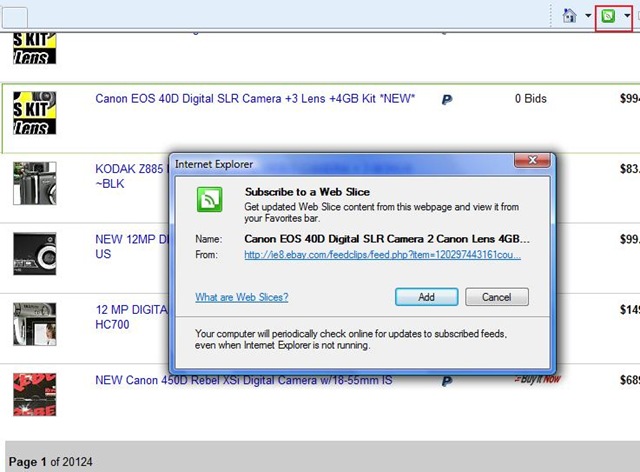Click the 'Subscribe to a Web Slice' heading
This screenshot has width=640, height=472.
pyautogui.click(x=307, y=192)
